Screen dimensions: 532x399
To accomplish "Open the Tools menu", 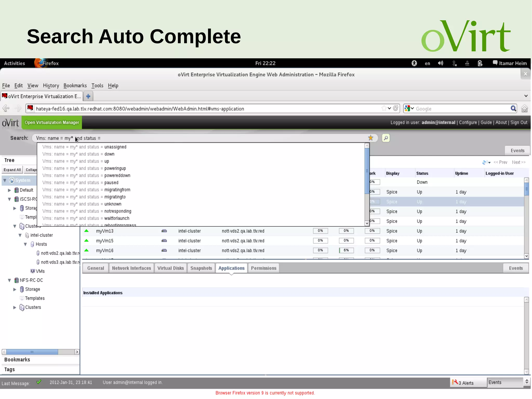I will pos(97,86).
